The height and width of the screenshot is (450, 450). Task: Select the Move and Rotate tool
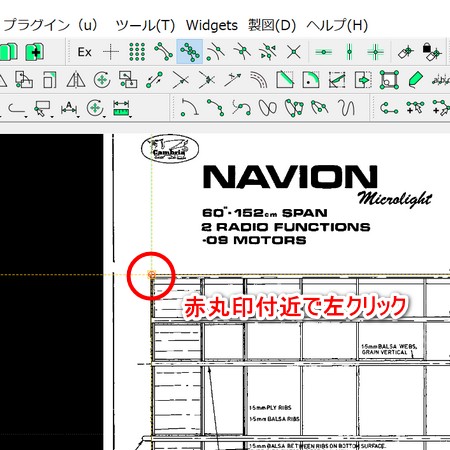coord(128,80)
